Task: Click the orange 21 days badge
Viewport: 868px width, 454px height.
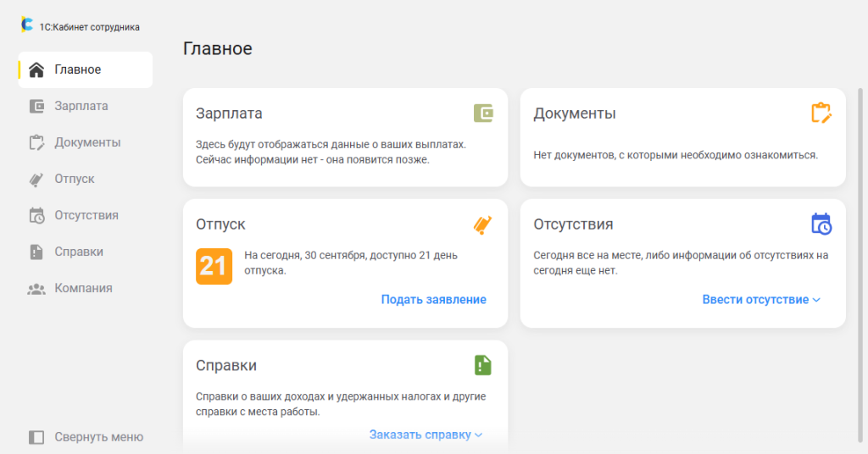Action: 214,266
